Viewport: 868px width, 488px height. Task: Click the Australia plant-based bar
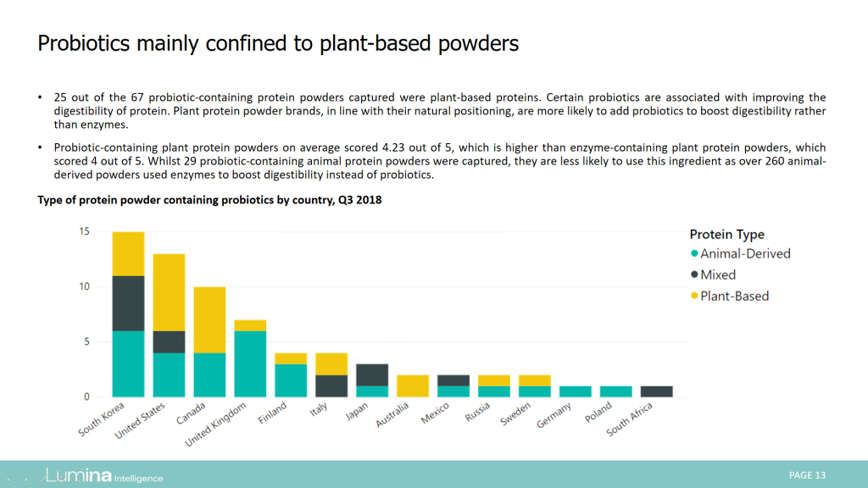pyautogui.click(x=413, y=385)
